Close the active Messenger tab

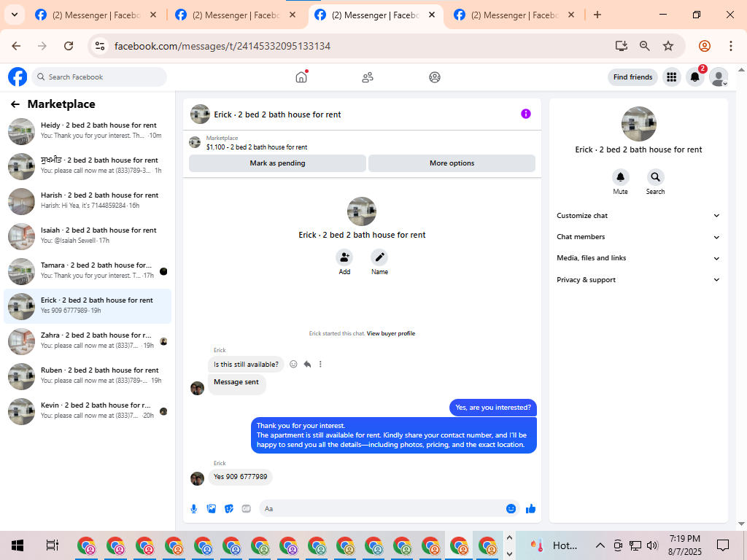(x=432, y=15)
